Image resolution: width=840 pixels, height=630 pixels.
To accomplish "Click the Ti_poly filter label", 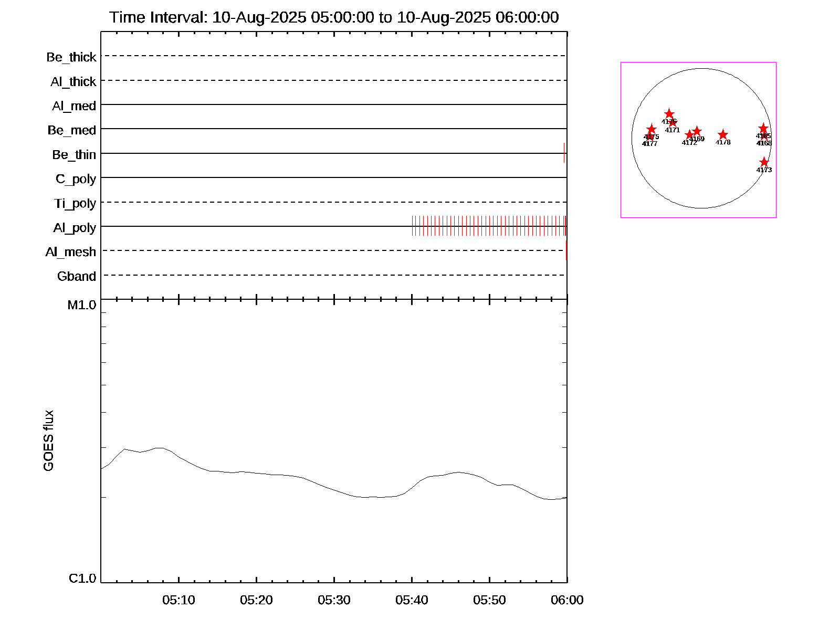I will click(x=75, y=204).
